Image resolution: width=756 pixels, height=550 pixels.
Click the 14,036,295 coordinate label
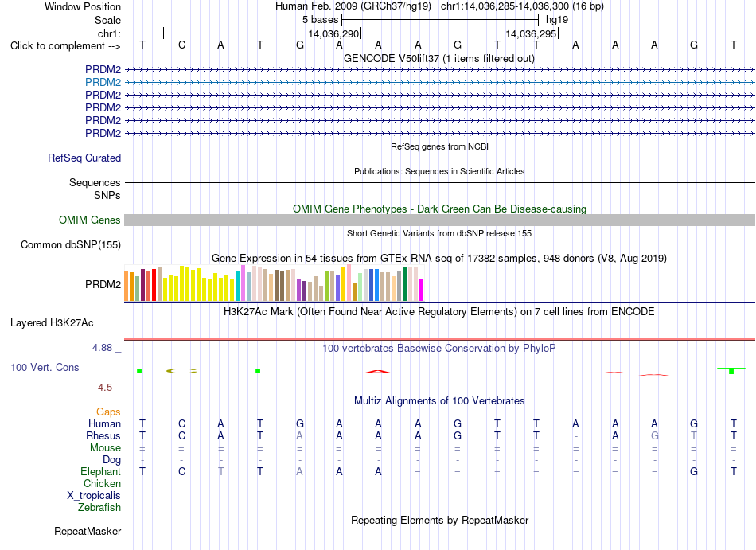point(531,34)
